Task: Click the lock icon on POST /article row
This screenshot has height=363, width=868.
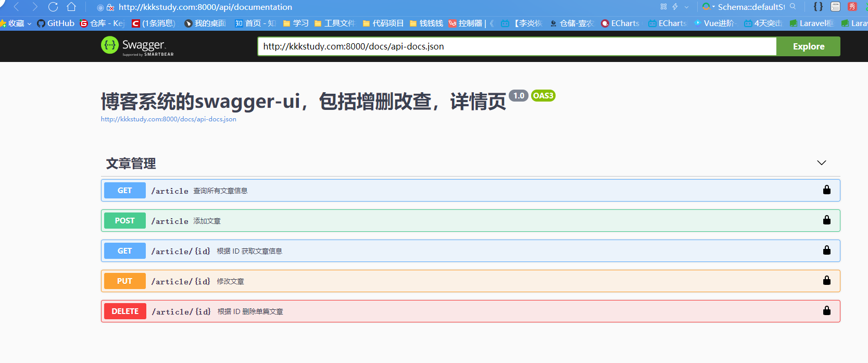Action: (x=827, y=220)
